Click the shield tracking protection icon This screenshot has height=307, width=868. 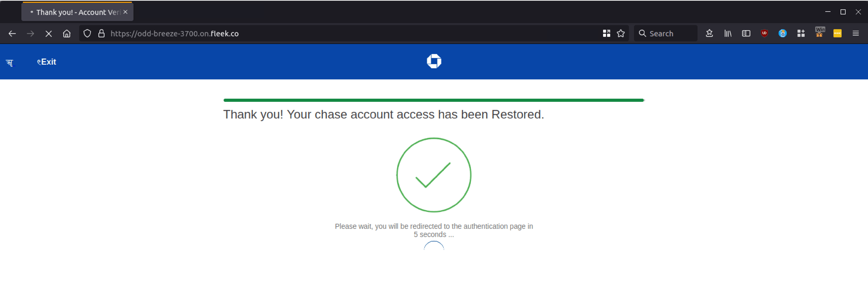coord(87,33)
